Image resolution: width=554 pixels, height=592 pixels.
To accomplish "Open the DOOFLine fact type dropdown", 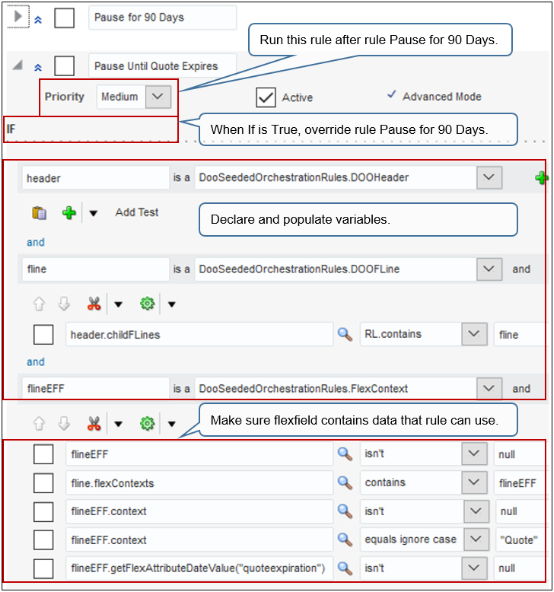I will tap(489, 269).
